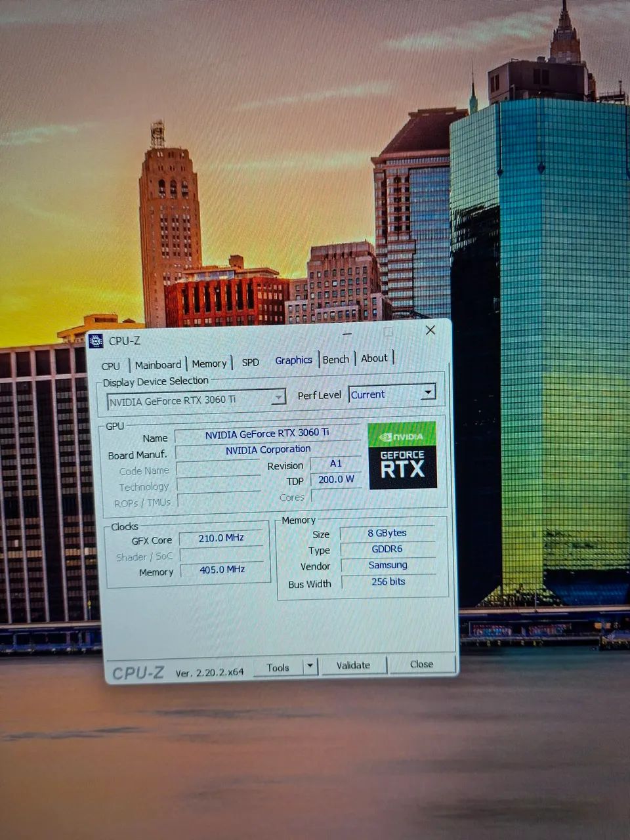
Task: Click the Validate button
Action: click(x=353, y=665)
